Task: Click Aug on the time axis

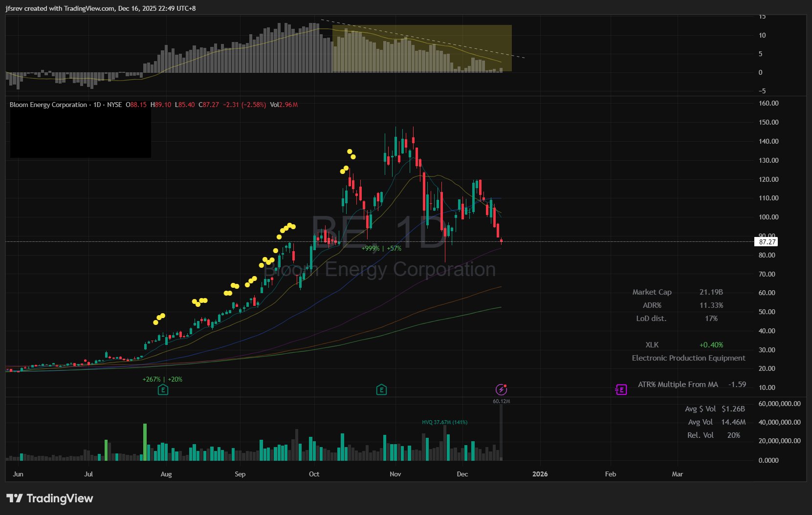Action: tap(166, 474)
